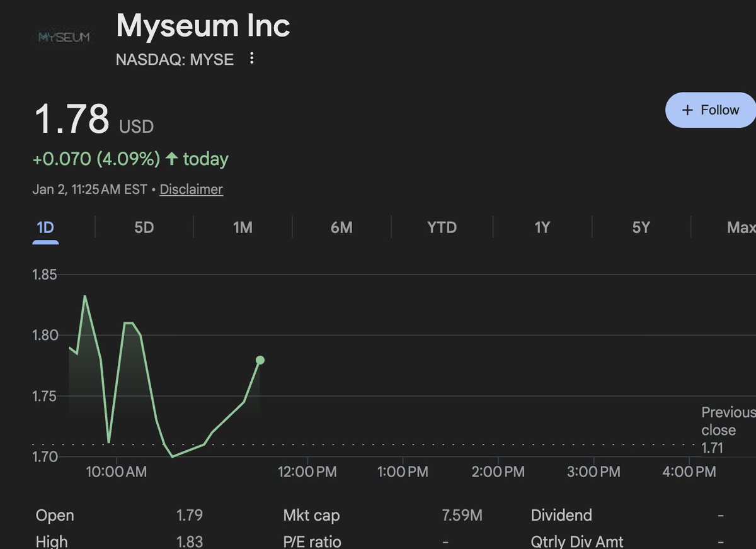Click the Mkt cap label
756x549 pixels.
pos(311,516)
